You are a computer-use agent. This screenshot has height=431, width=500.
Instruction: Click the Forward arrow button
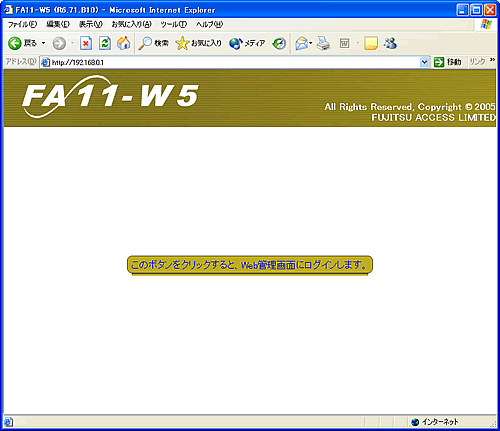59,43
